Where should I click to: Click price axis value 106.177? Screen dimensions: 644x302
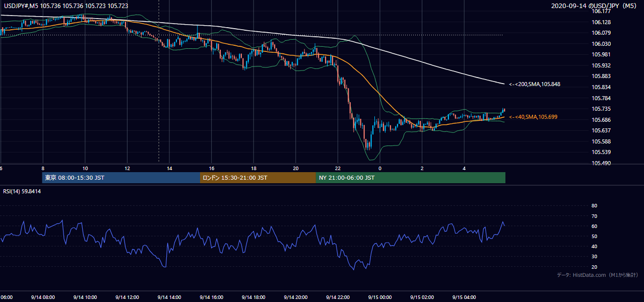point(601,11)
